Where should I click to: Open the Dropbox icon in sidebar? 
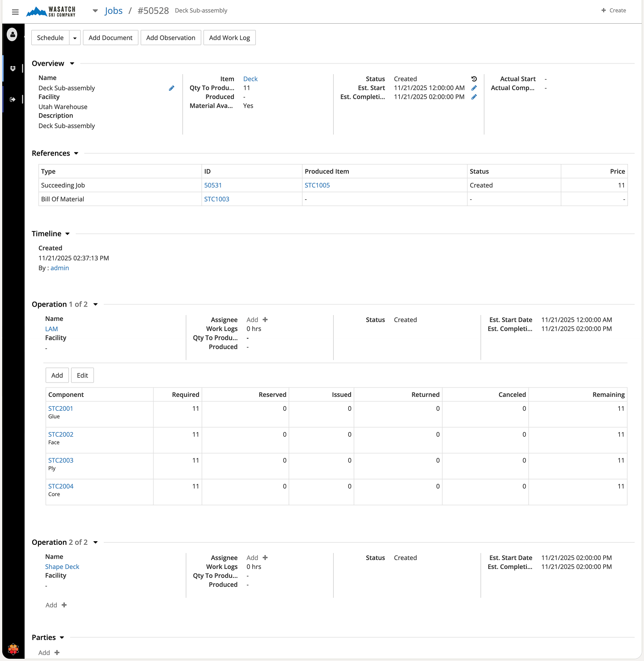pyautogui.click(x=13, y=68)
